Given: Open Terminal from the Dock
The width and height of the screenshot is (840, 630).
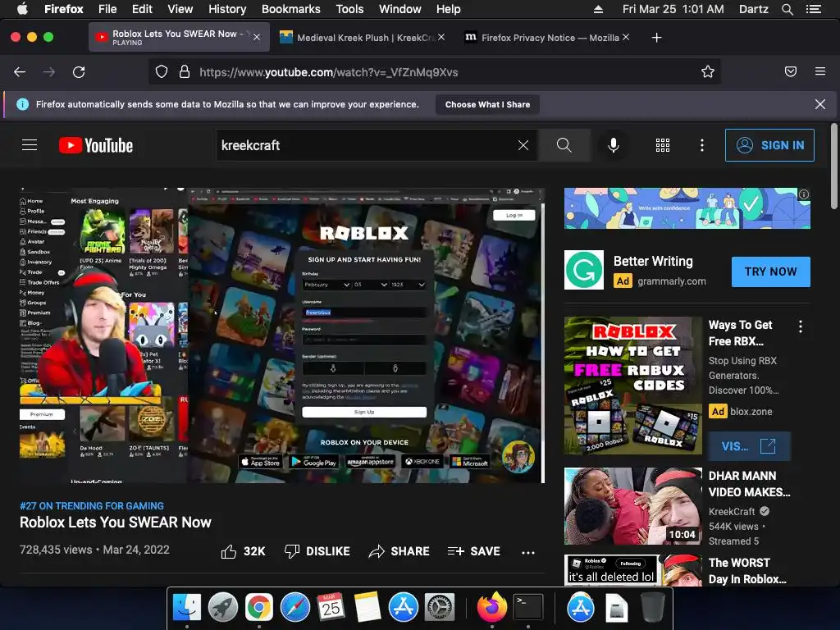Looking at the screenshot, I should (x=528, y=608).
